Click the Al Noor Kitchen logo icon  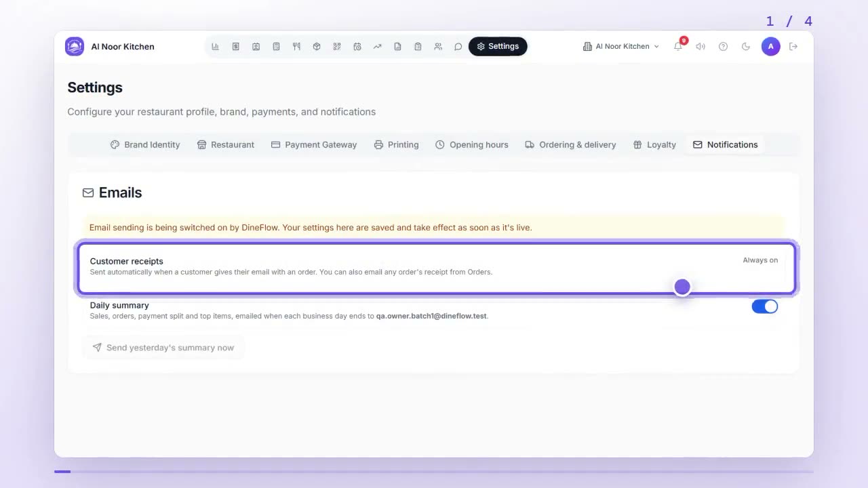coord(75,47)
